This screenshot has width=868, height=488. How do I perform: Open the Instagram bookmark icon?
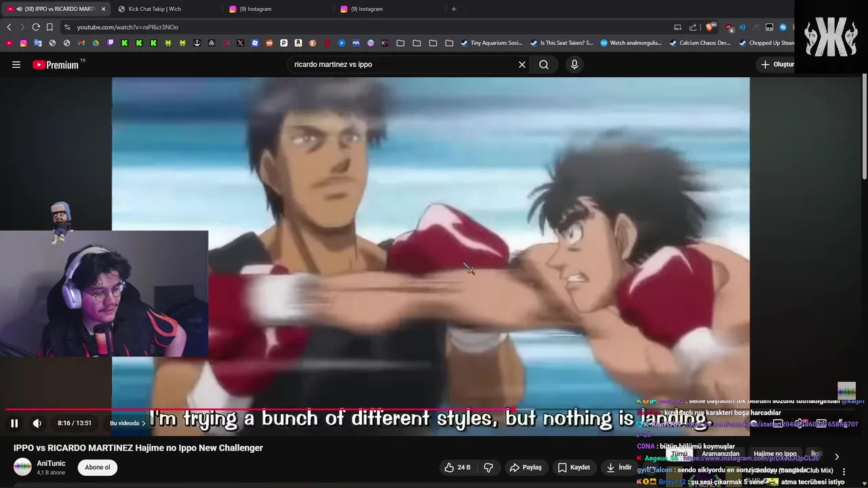coord(24,43)
